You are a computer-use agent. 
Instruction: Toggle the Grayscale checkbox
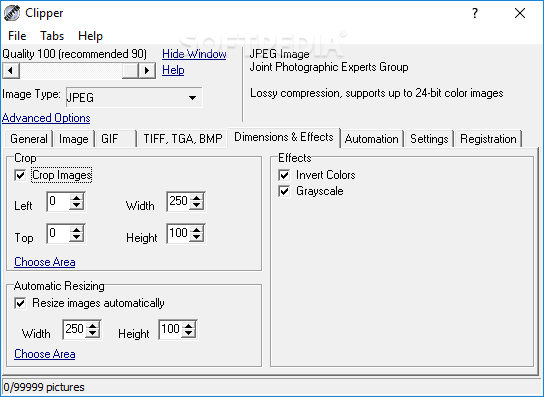click(284, 191)
